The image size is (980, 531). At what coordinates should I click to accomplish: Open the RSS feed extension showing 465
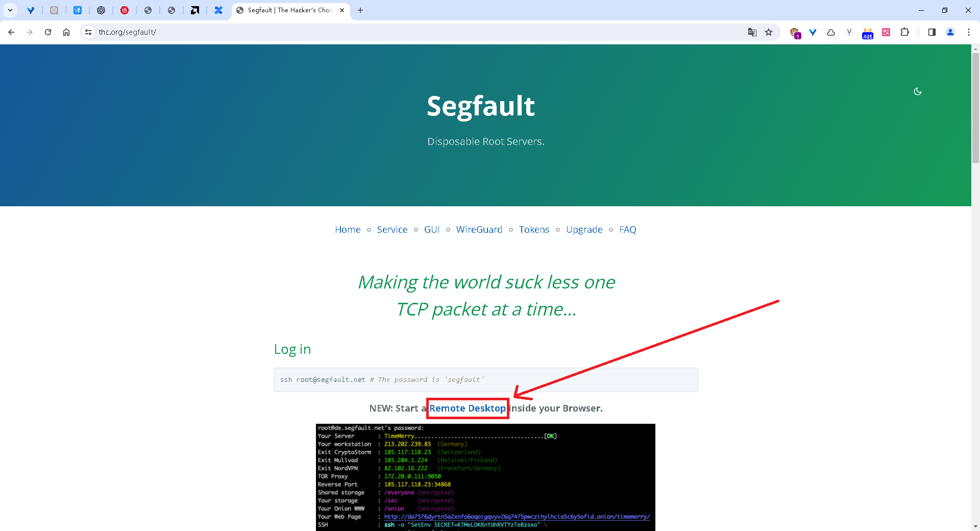868,33
